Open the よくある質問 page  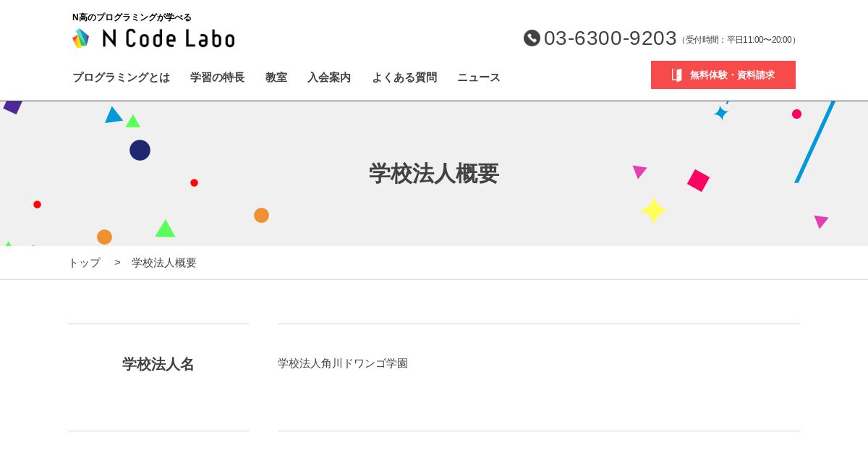tap(404, 77)
